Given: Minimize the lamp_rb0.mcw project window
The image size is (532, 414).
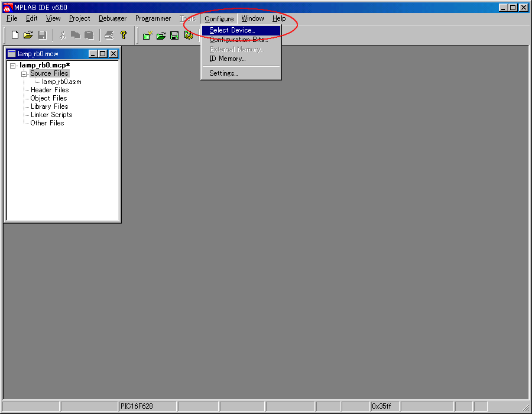Looking at the screenshot, I should [x=93, y=54].
